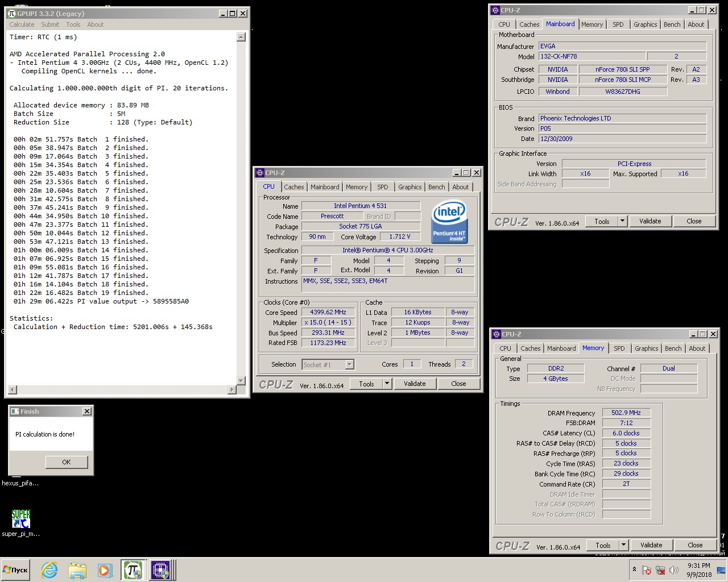
Task: Select Graphics tab in bottom-right Memory CPU-Z window
Action: point(647,348)
